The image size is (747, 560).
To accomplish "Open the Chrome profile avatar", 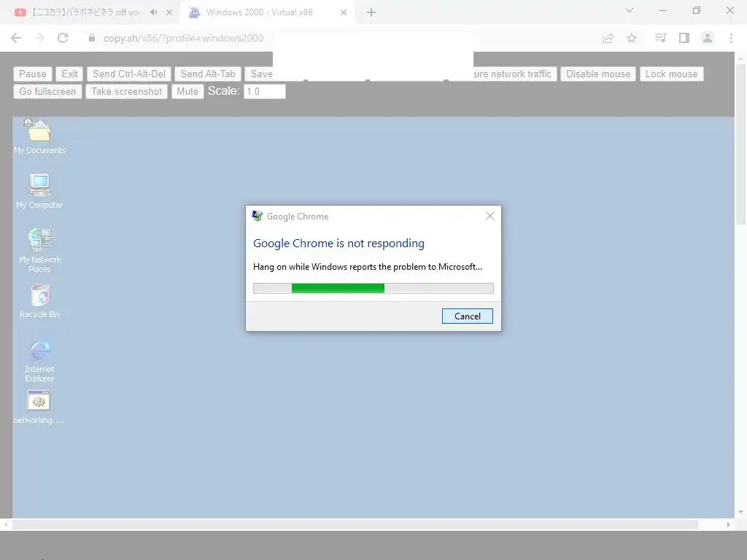I will [708, 38].
